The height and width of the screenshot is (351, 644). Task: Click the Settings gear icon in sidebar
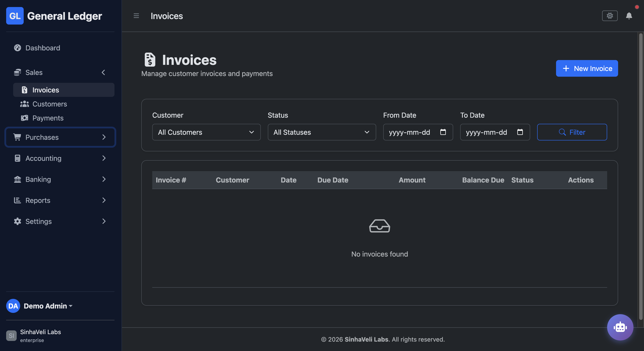click(x=18, y=221)
